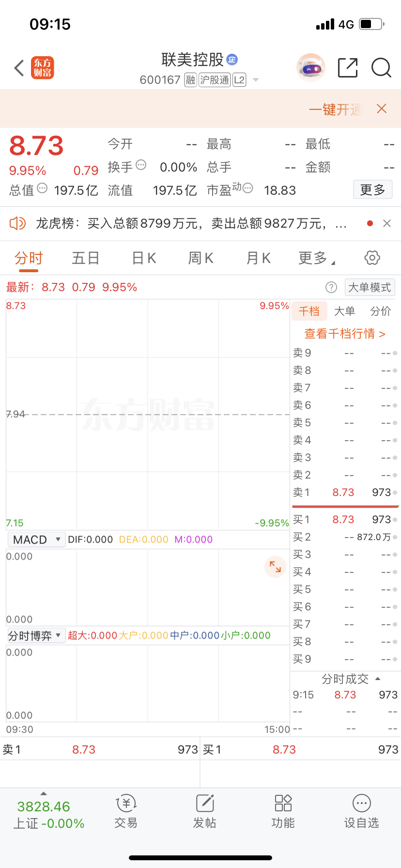Tap the expand fullscreen chart icon
This screenshot has height=868, width=401.
pos(275,567)
